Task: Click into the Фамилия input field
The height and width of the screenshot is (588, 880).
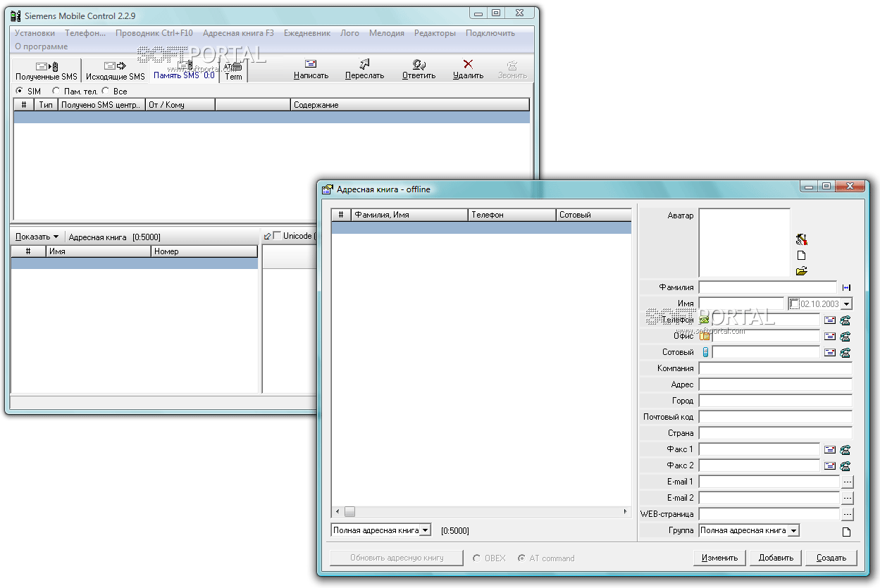Action: coord(768,287)
